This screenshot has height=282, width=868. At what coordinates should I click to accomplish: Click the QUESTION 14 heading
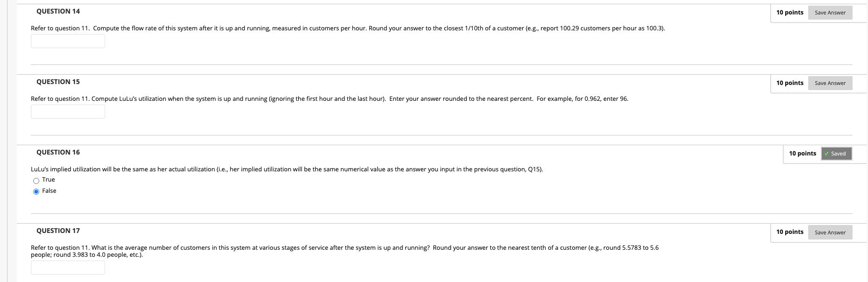point(57,11)
